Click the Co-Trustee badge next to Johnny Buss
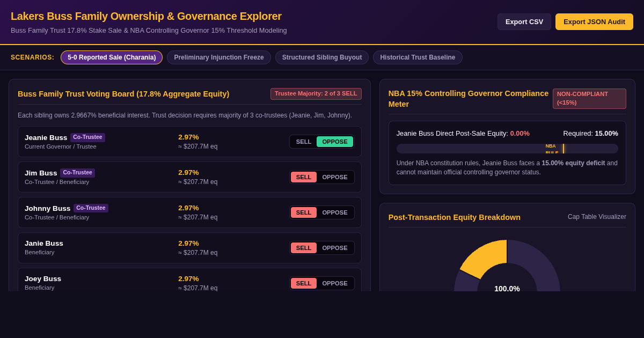This screenshot has height=338, width=644. [x=91, y=208]
